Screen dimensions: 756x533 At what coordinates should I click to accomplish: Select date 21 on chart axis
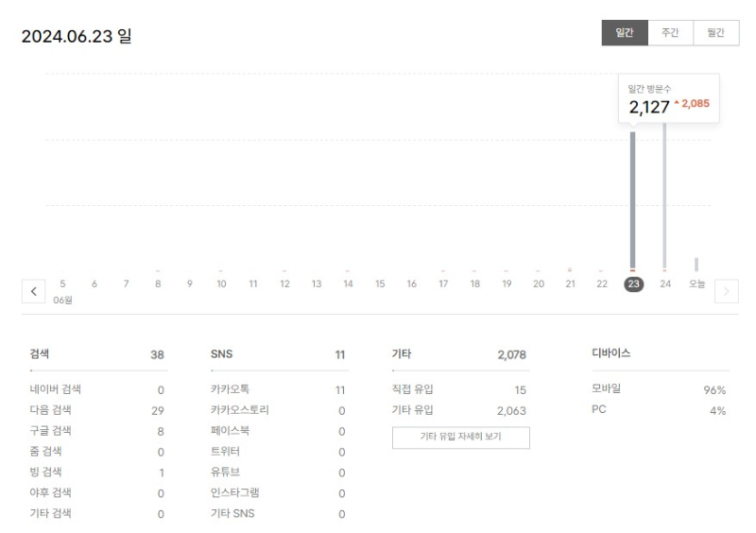(571, 284)
